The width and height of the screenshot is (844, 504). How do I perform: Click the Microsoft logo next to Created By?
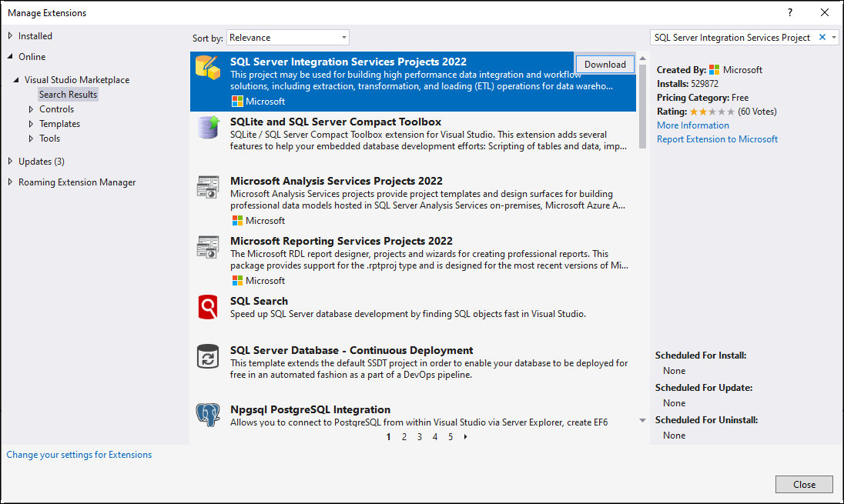pyautogui.click(x=715, y=69)
